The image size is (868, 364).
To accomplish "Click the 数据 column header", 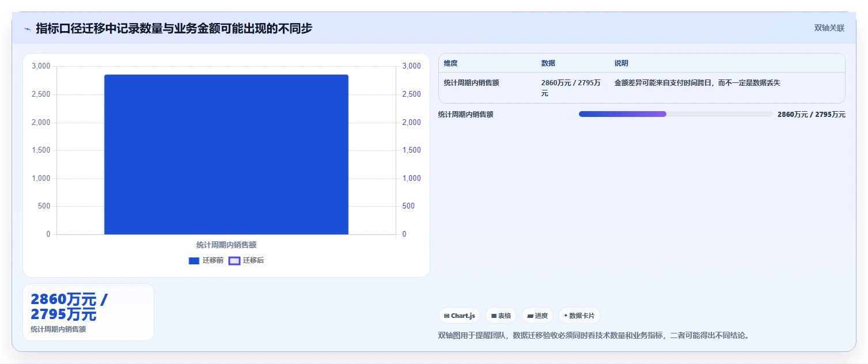I will pos(548,63).
